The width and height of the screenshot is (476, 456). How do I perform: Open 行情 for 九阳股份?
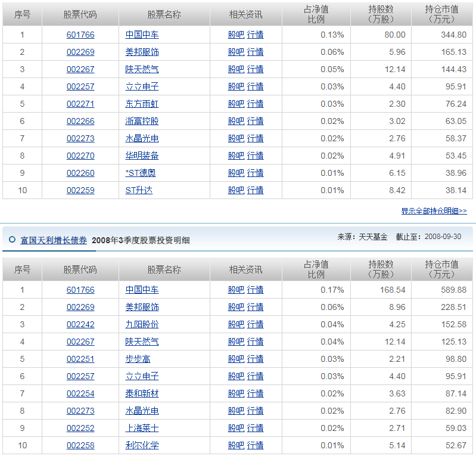point(256,324)
